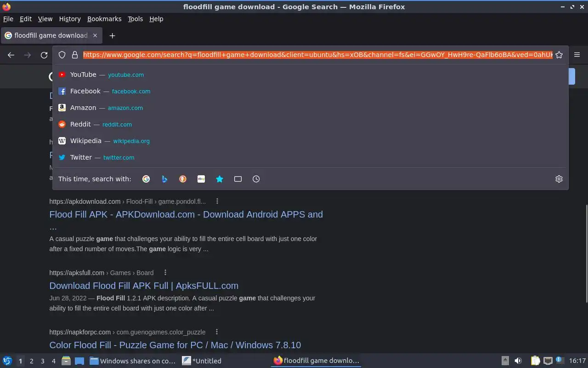Image resolution: width=588 pixels, height=368 pixels.
Task: Open the clipboard tray icon
Action: (535, 361)
